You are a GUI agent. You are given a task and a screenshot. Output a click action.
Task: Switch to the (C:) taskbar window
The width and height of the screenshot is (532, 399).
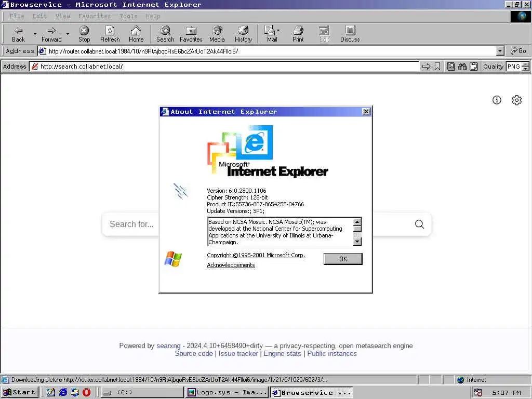pos(142,392)
